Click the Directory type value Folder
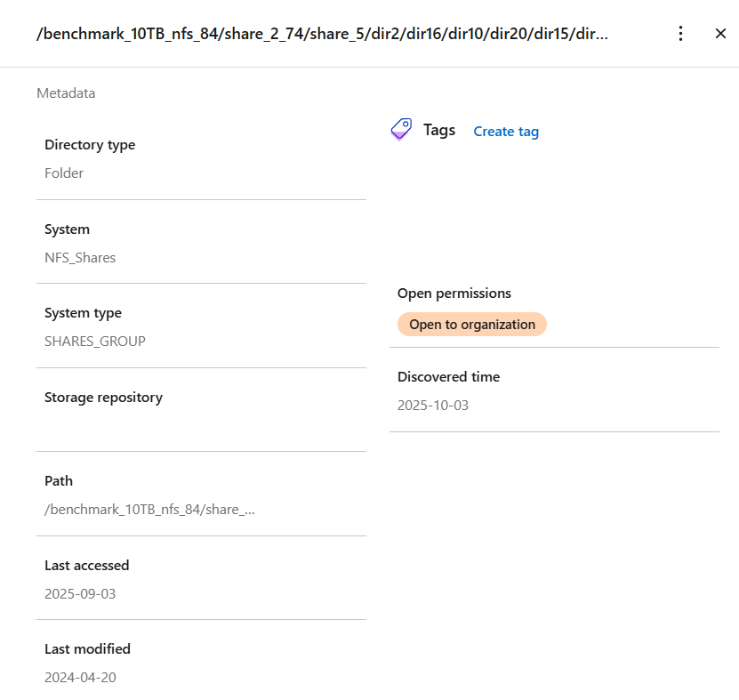The height and width of the screenshot is (700, 739). [x=64, y=173]
